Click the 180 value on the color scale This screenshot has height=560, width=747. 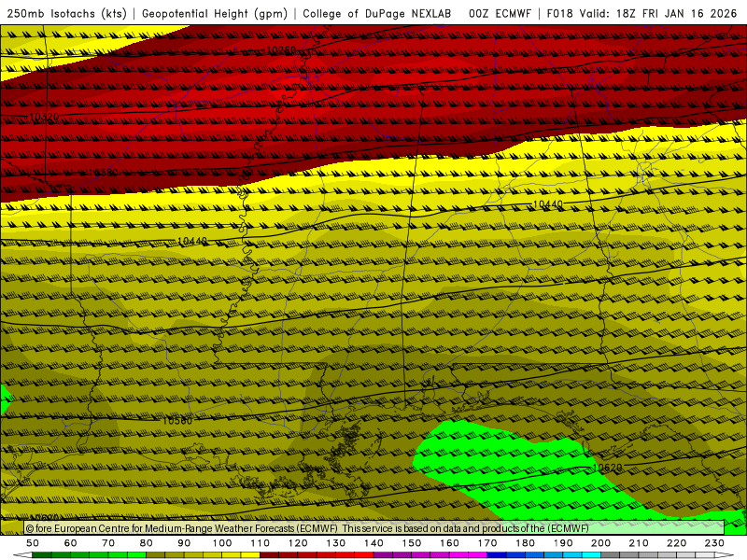point(525,543)
